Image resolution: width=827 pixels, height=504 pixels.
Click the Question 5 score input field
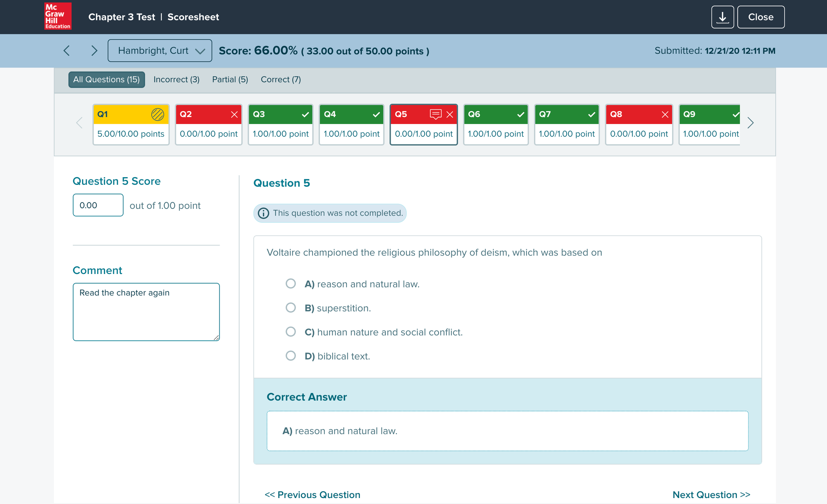(x=98, y=205)
